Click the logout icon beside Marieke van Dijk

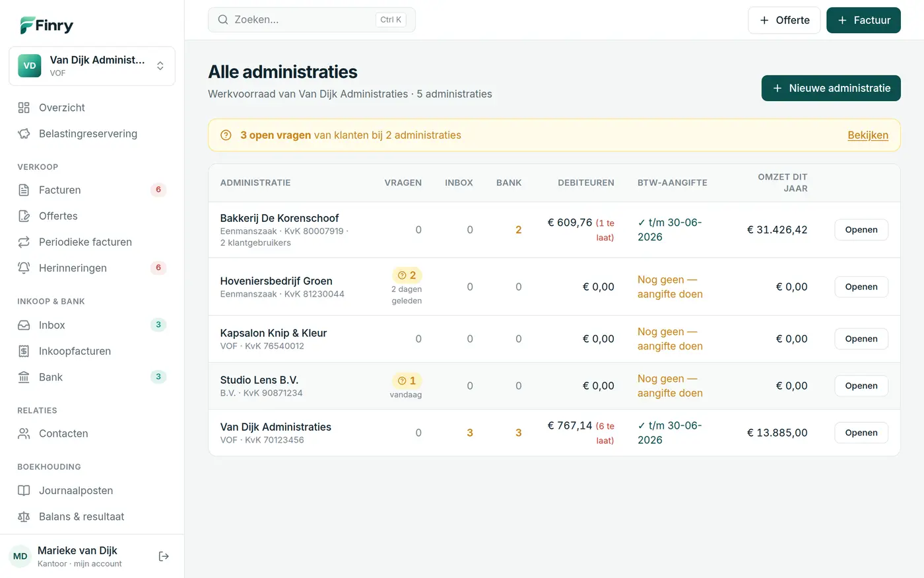coord(164,557)
